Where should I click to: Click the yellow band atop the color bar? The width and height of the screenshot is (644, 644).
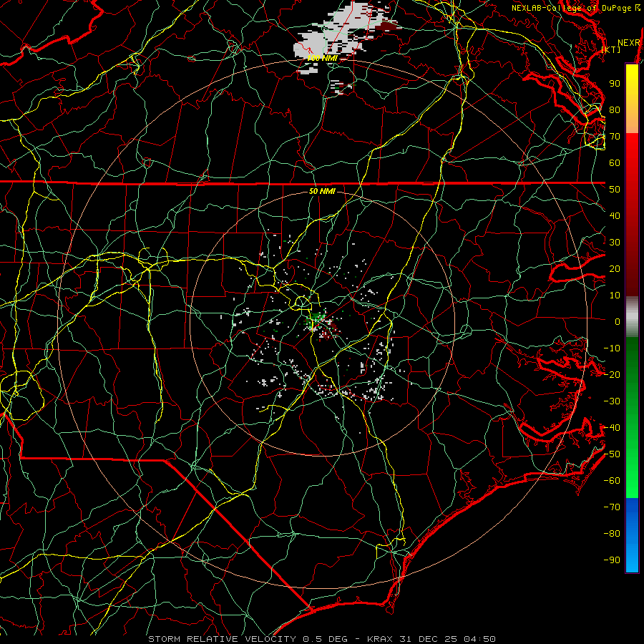[x=632, y=99]
